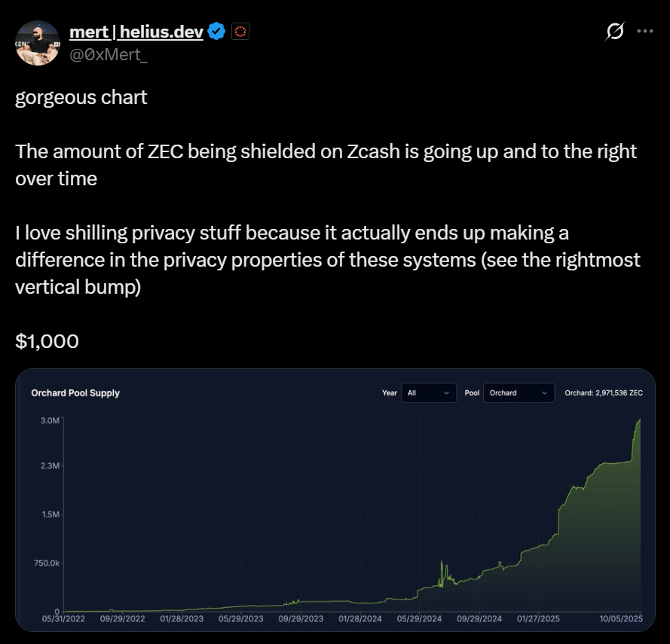
Task: Click the "Orchard Pool Supply" chart title
Action: tap(75, 393)
